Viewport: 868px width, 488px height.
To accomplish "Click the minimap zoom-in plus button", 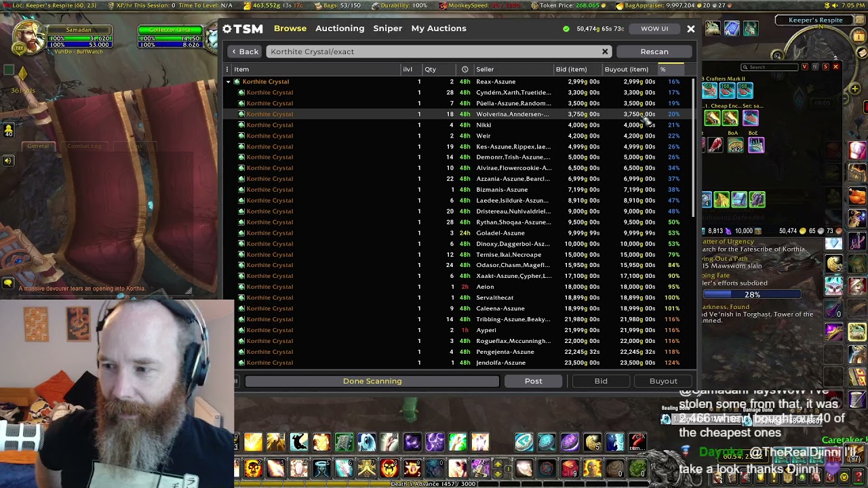I will pyautogui.click(x=854, y=88).
